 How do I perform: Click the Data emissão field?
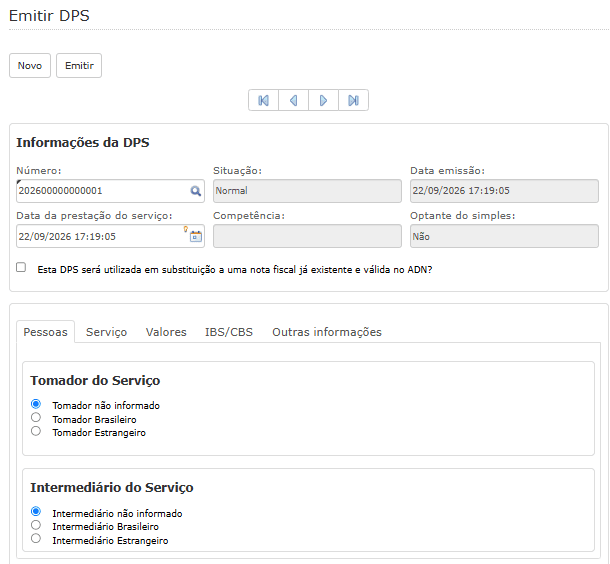point(504,191)
